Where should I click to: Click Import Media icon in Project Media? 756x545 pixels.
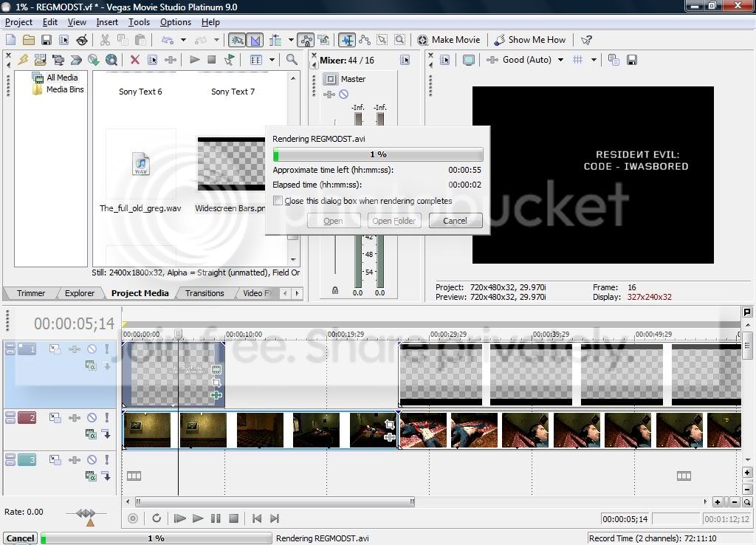pos(40,60)
